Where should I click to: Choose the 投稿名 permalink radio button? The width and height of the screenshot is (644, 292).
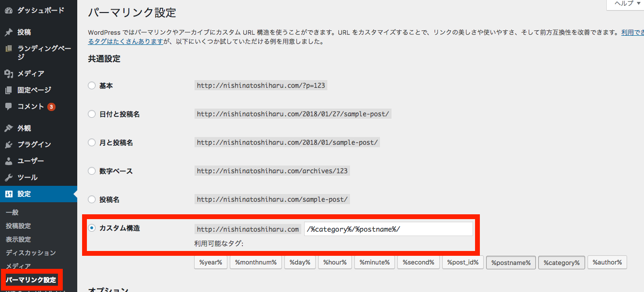(x=92, y=199)
